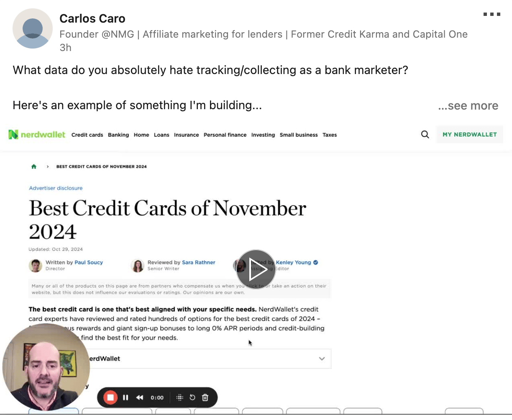Click the restart recording circular arrow icon

tap(192, 397)
